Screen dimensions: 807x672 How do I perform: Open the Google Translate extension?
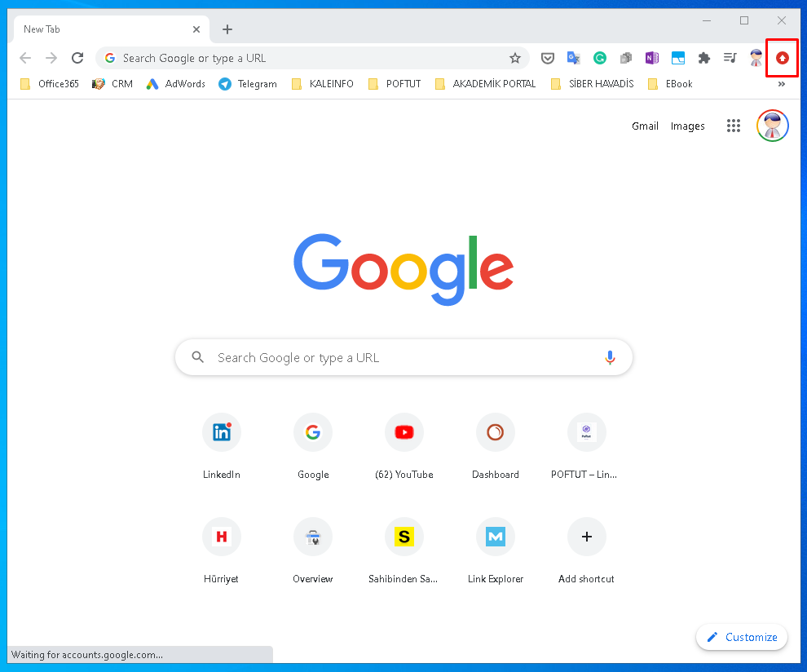tap(573, 58)
